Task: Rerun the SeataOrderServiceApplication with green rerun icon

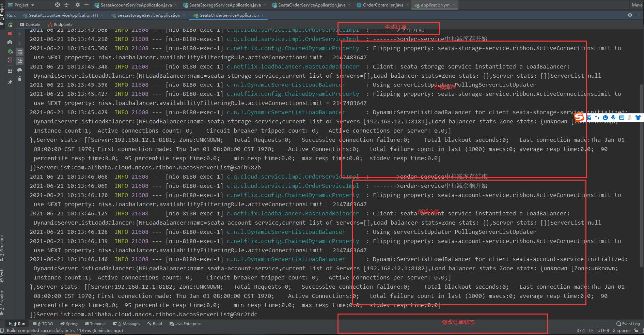Action: 10,25
